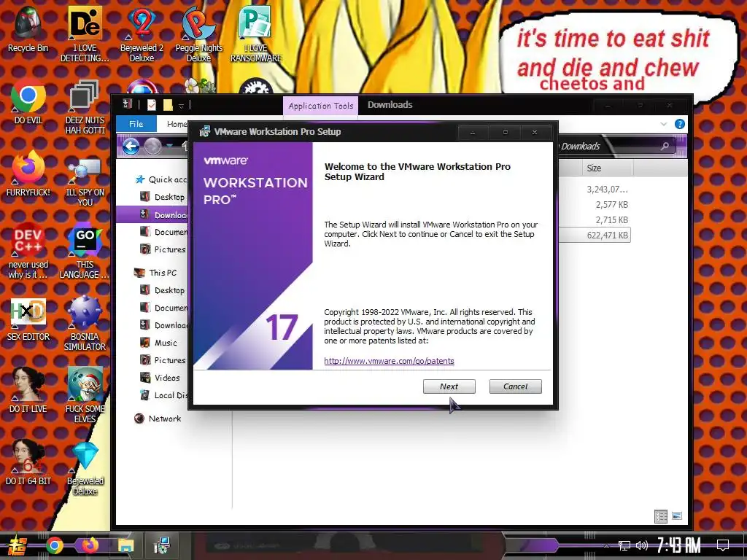The width and height of the screenshot is (747, 560).
Task: Open the 'DEEZ NUTS HAH GOTTI' icon
Action: tap(85, 106)
